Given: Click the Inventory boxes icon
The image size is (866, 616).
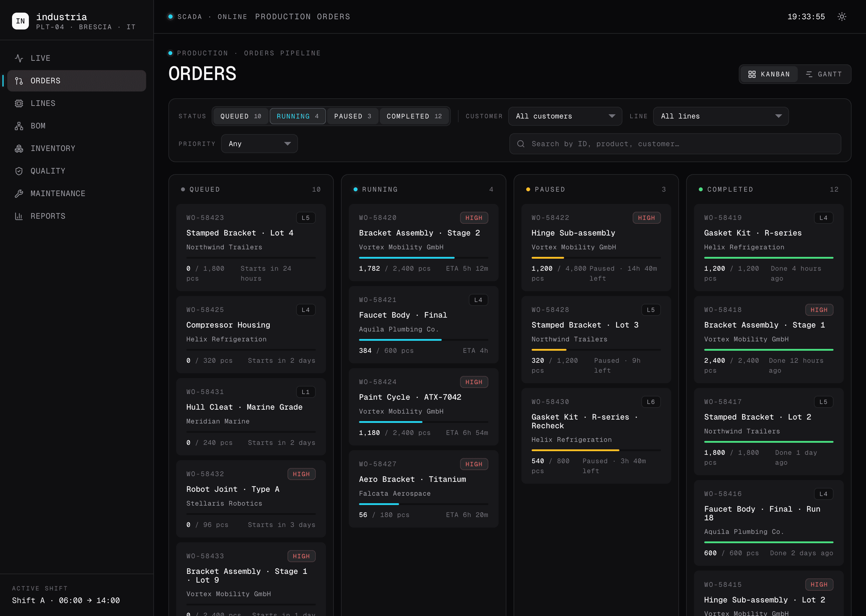Looking at the screenshot, I should (x=19, y=148).
